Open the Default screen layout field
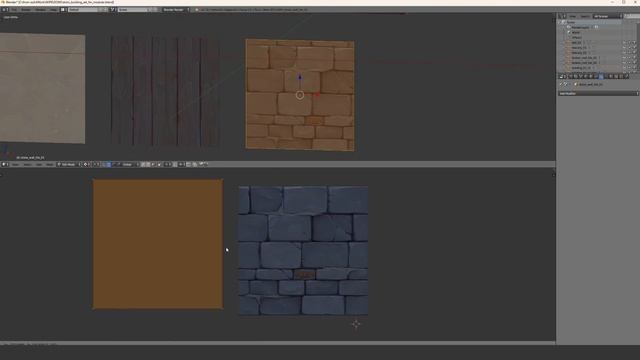640x360 pixels. pos(84,9)
